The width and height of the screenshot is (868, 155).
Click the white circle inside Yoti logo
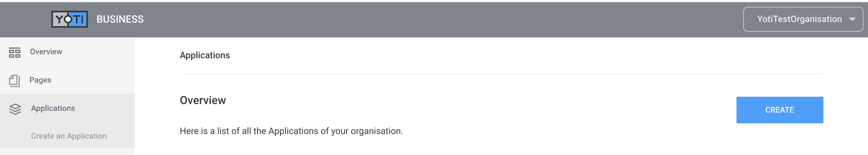coord(68,19)
